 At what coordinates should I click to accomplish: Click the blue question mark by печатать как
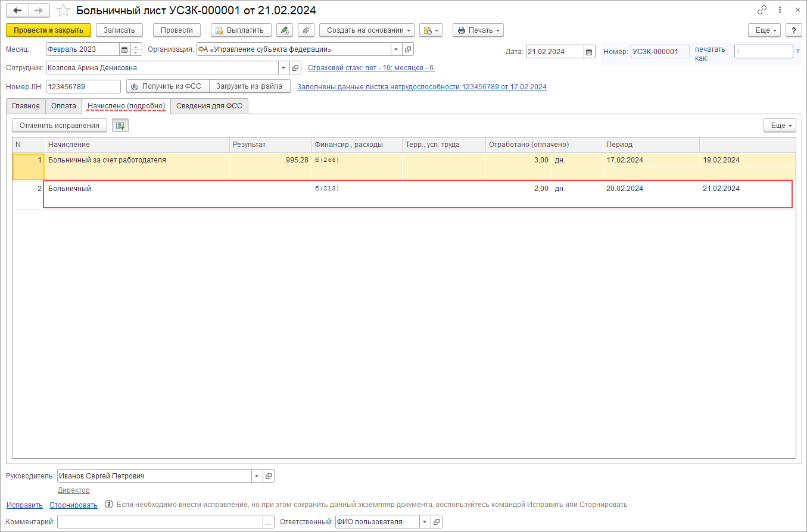(x=797, y=51)
